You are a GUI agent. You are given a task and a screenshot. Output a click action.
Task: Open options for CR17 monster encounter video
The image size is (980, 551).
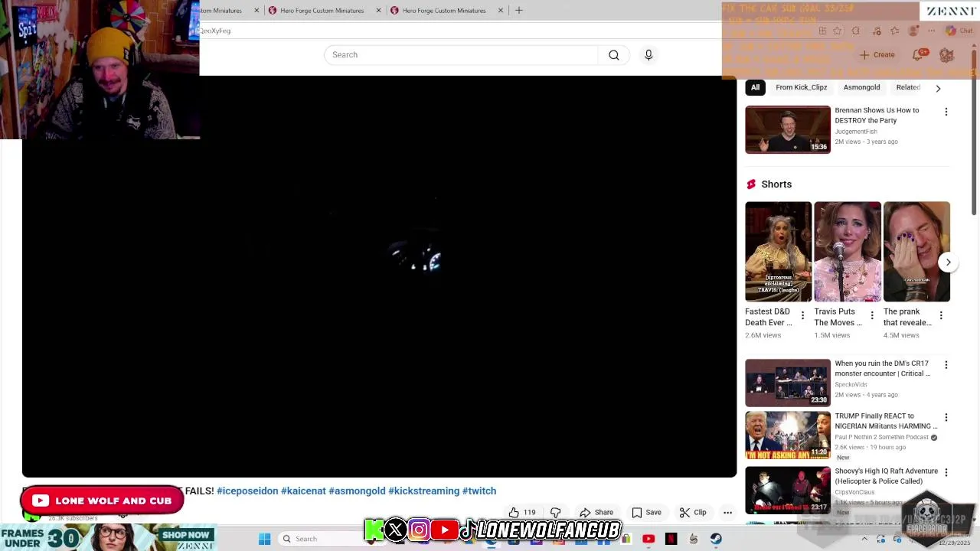pyautogui.click(x=946, y=365)
